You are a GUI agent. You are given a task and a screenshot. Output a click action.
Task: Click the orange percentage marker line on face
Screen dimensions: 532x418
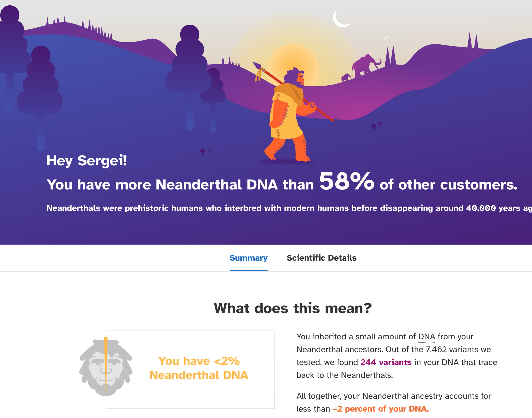tap(106, 367)
